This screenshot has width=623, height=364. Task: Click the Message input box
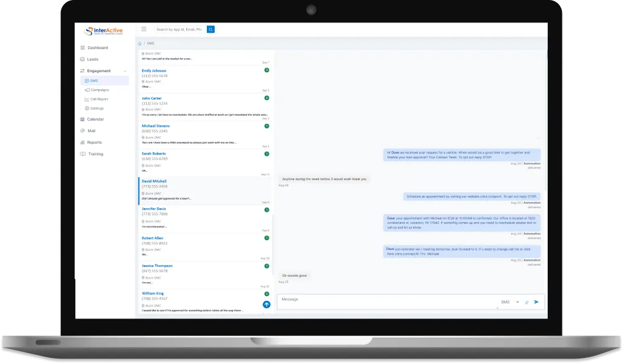coord(388,302)
